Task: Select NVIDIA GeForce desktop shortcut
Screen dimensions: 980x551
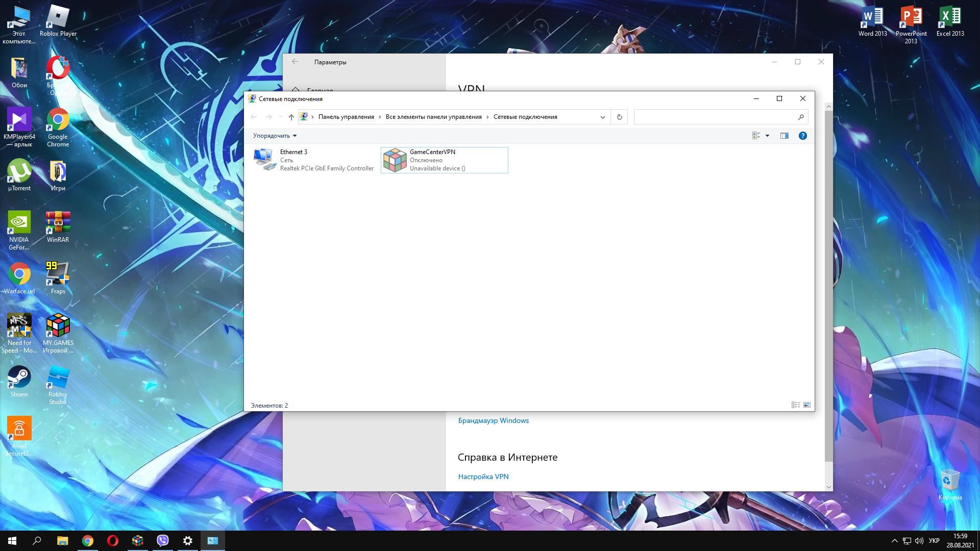Action: [x=19, y=231]
